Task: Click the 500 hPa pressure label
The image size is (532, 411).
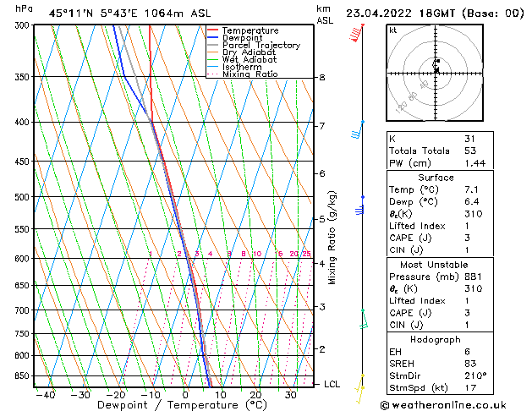Action: (22, 197)
